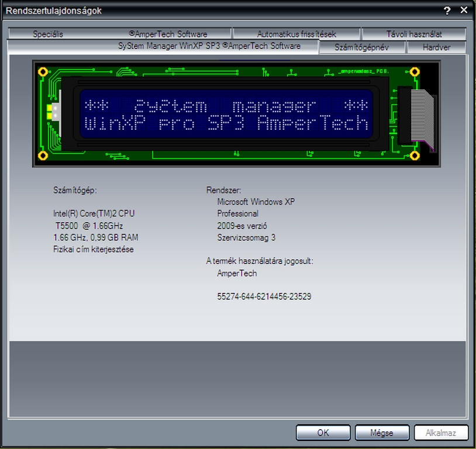Open the ®AmperTech Software tab in top row
Viewport: 476px width, 449px height.
click(x=168, y=34)
